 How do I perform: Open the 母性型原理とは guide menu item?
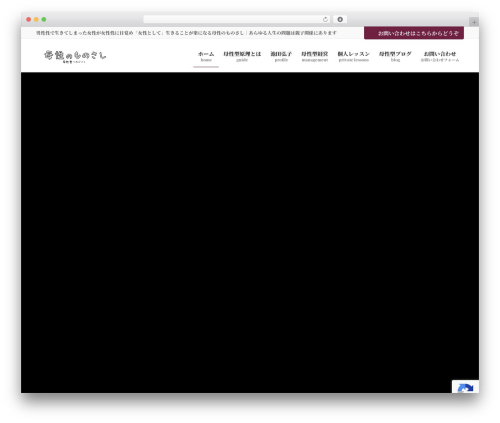pyautogui.click(x=242, y=56)
